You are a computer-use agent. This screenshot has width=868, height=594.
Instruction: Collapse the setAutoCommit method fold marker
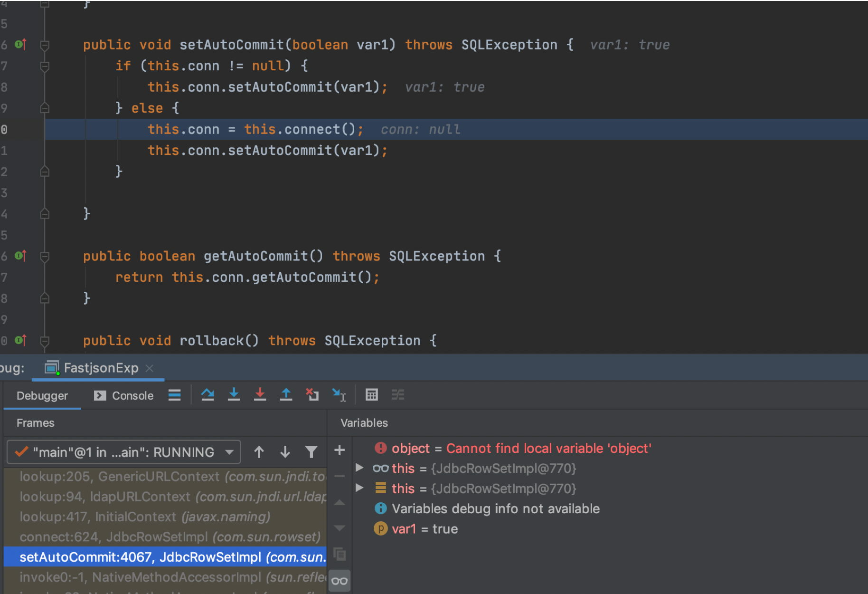click(x=45, y=46)
